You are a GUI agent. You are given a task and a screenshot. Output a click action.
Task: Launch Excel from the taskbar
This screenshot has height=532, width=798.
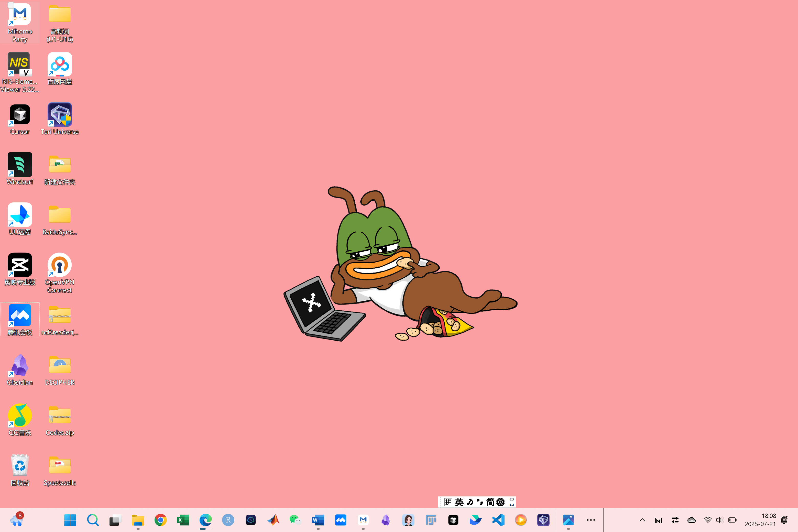183,520
